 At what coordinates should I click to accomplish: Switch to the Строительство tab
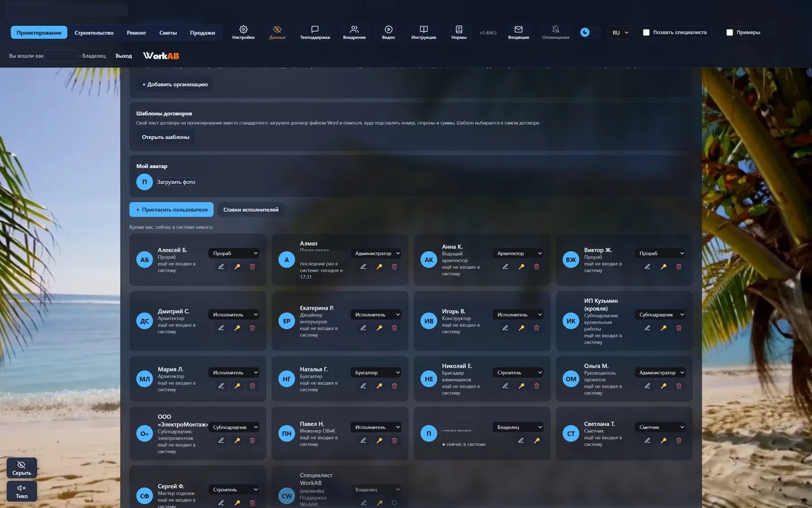[x=94, y=33]
